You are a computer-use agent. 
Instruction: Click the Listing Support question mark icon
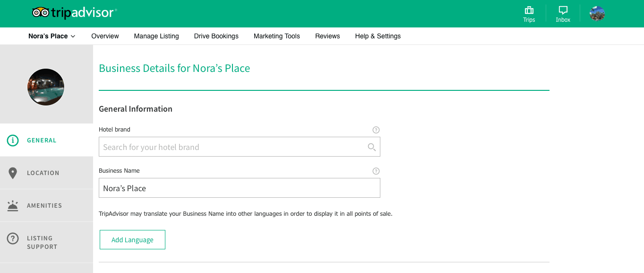pos(13,239)
